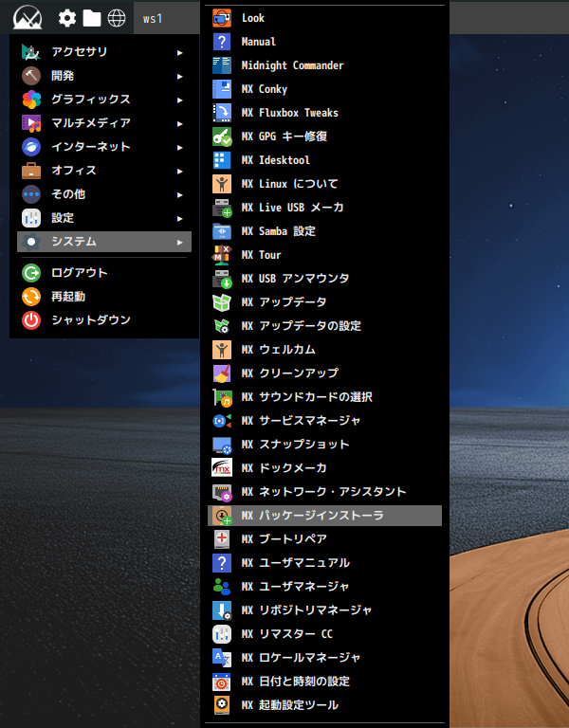569x728 pixels.
Task: Expand the マルチメディア submenu arrow
Action: point(180,123)
